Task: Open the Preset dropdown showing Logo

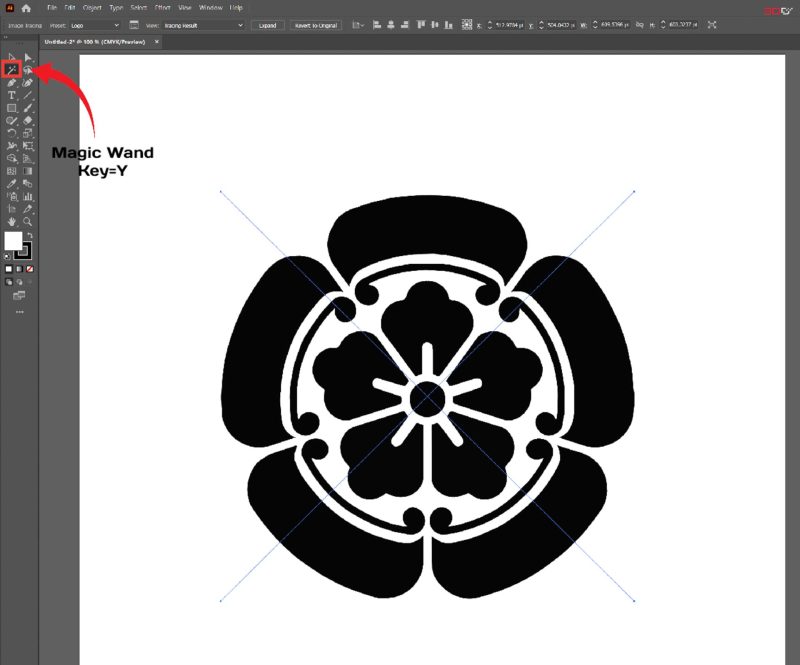Action: point(95,25)
